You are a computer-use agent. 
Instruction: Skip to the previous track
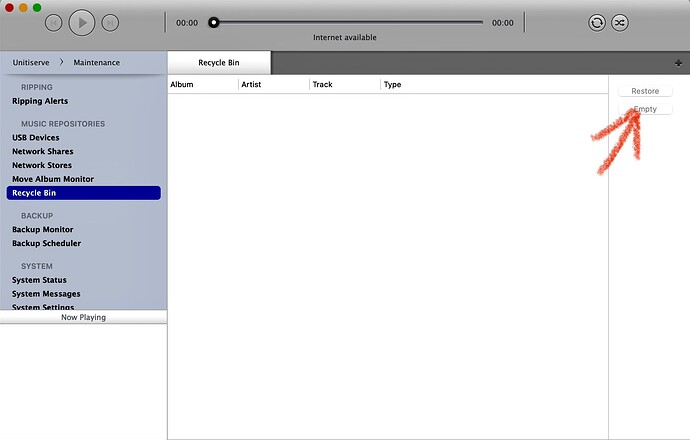[x=54, y=22]
